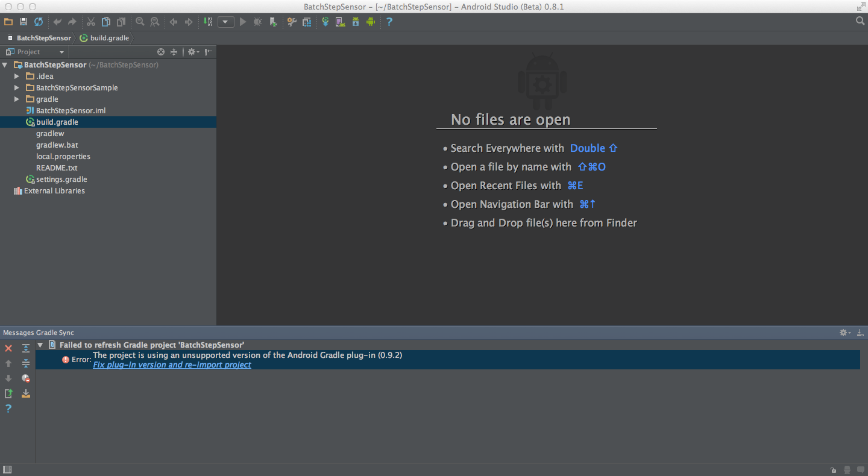868x476 pixels.
Task: Toggle hide warnings filter icon
Action: pyautogui.click(x=26, y=378)
